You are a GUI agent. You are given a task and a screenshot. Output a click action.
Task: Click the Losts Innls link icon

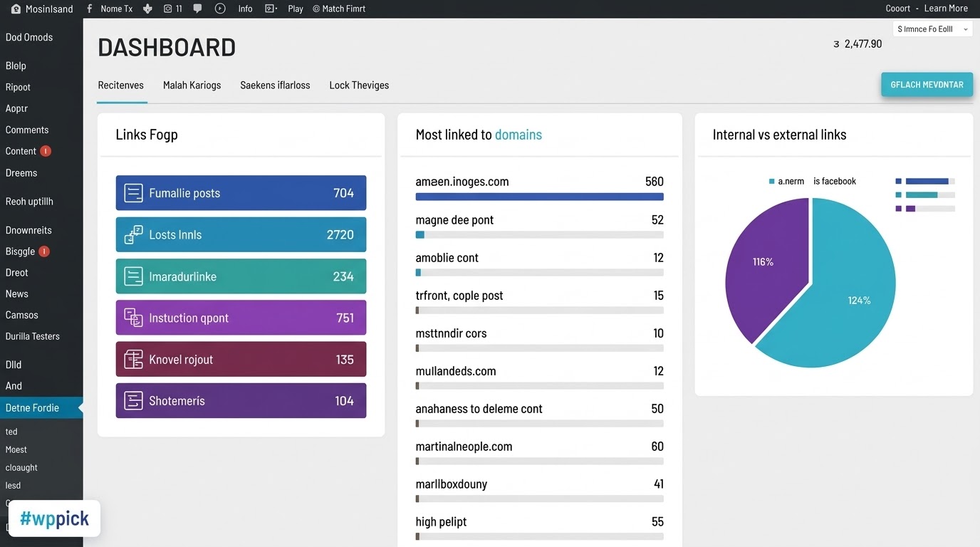(x=133, y=234)
